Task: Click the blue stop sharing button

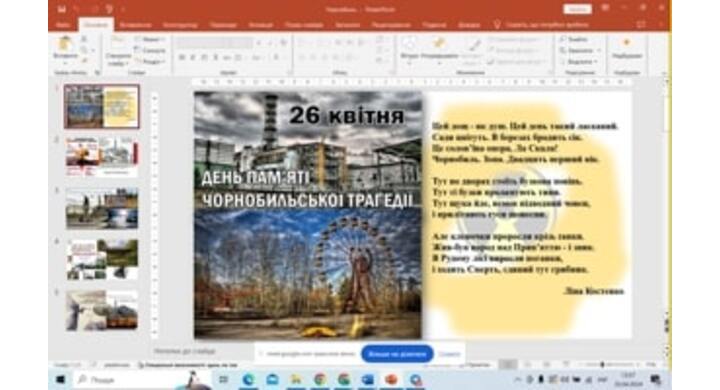Action: click(397, 354)
